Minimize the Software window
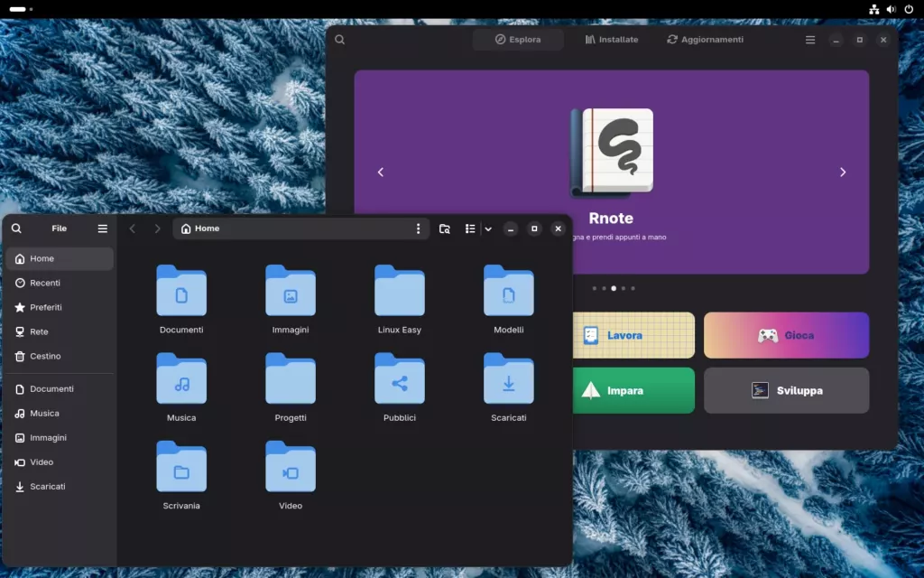The width and height of the screenshot is (924, 578). [x=836, y=40]
